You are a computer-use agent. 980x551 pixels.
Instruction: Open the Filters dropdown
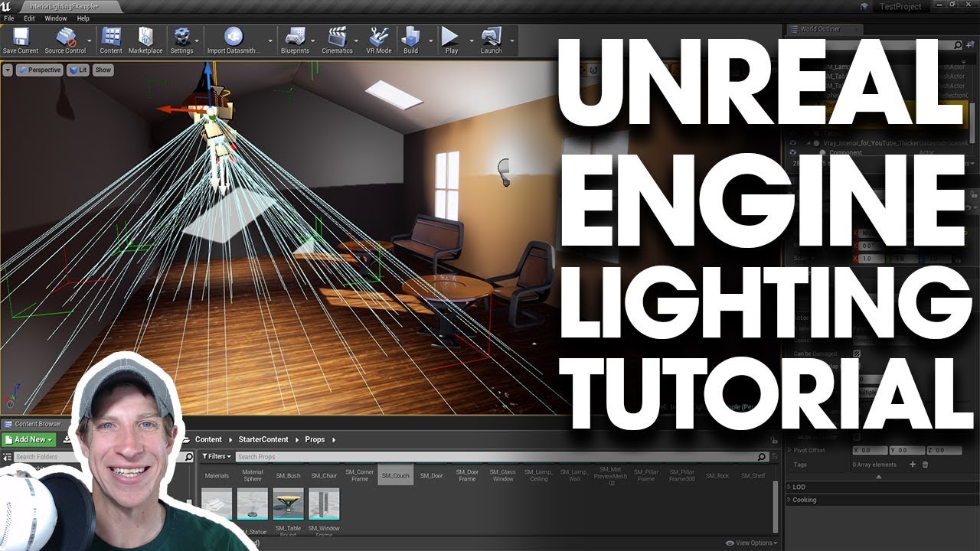coord(217,457)
